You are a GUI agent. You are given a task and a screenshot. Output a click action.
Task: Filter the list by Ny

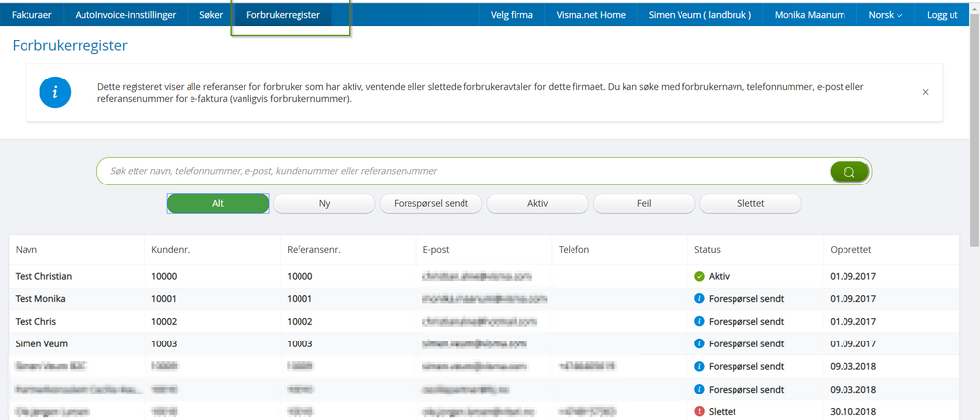(324, 204)
